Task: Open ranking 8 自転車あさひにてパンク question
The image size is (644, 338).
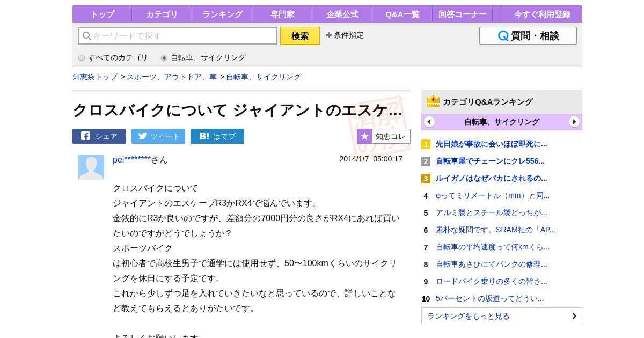Action: point(492,264)
